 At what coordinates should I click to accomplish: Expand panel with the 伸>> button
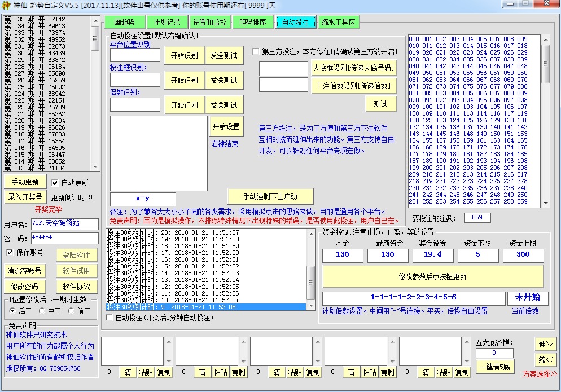[545, 343]
